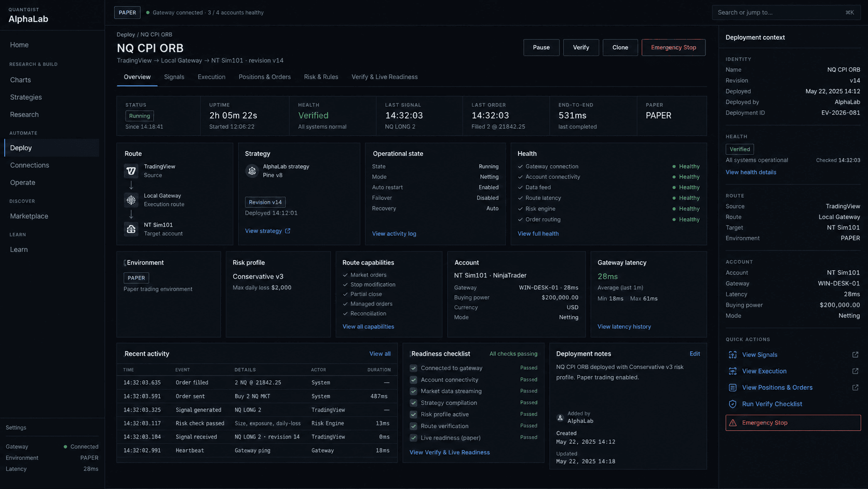Toggle Account connectivity checkbox
The image size is (868, 489).
pos(413,380)
